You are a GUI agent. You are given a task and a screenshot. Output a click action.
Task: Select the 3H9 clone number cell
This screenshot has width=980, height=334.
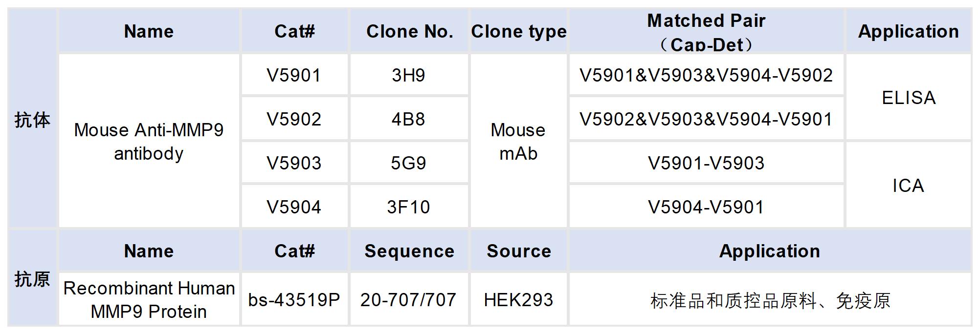click(408, 75)
